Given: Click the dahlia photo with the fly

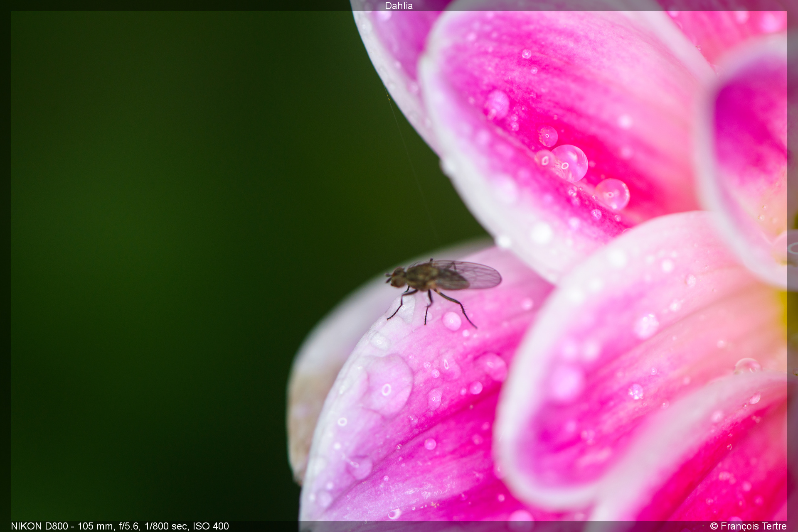Looking at the screenshot, I should tap(399, 266).
